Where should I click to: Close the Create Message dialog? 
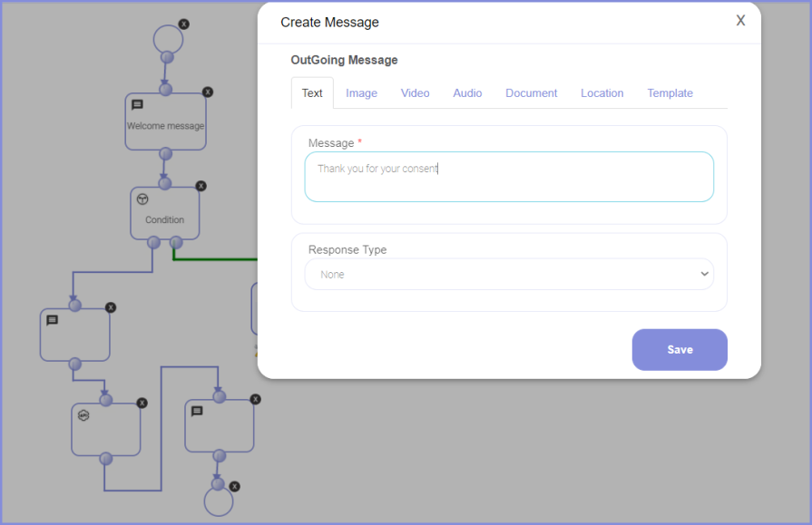740,20
